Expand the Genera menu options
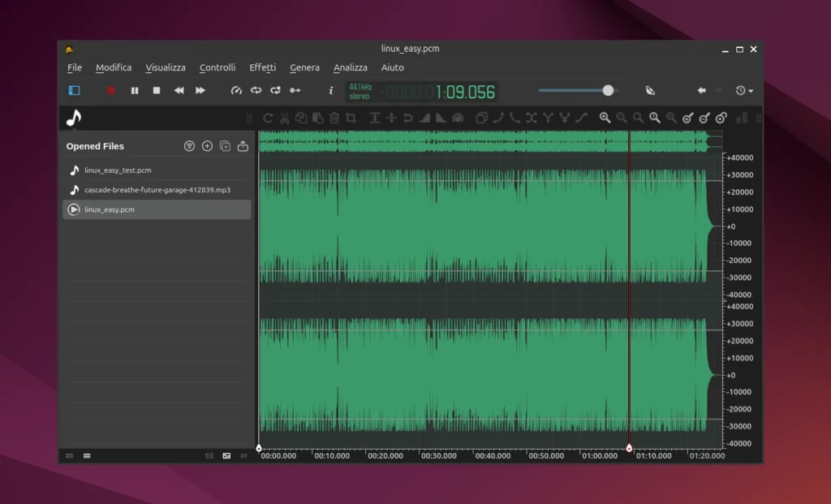Viewport: 831px width, 504px height. click(x=304, y=67)
